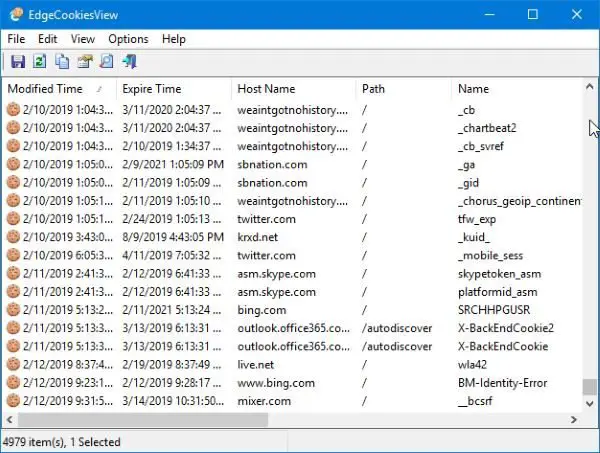
Task: Click the cookie icon of the platformid_asm row
Action: pos(13,292)
